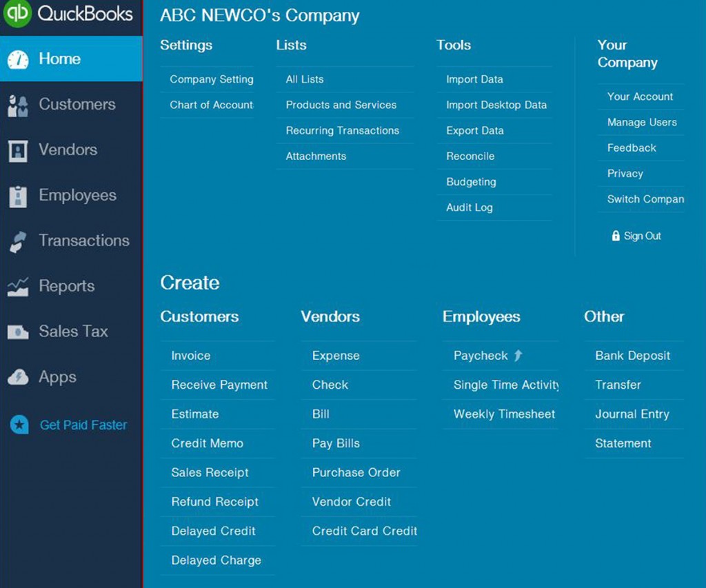Create a new Expense
Viewport: 706px width, 588px height.
[336, 356]
